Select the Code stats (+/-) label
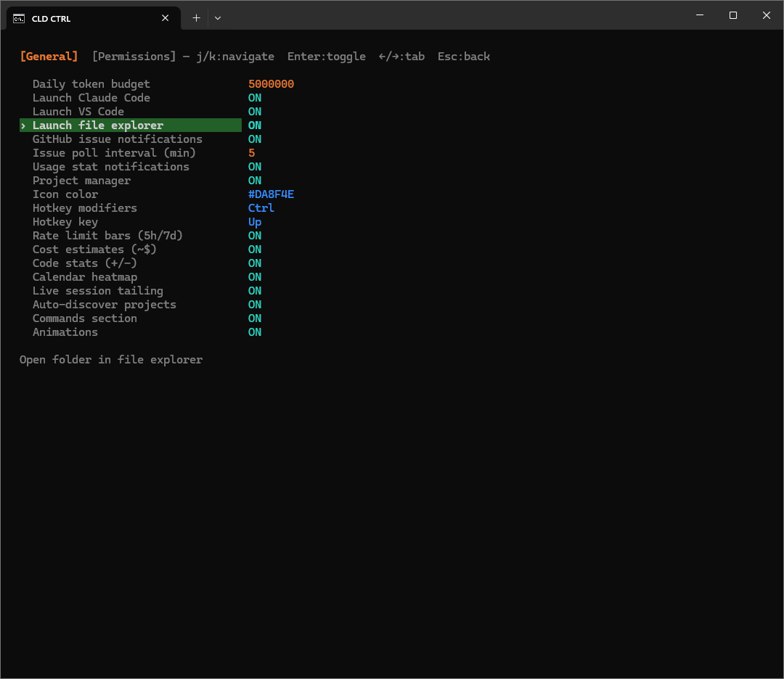 pyautogui.click(x=84, y=263)
